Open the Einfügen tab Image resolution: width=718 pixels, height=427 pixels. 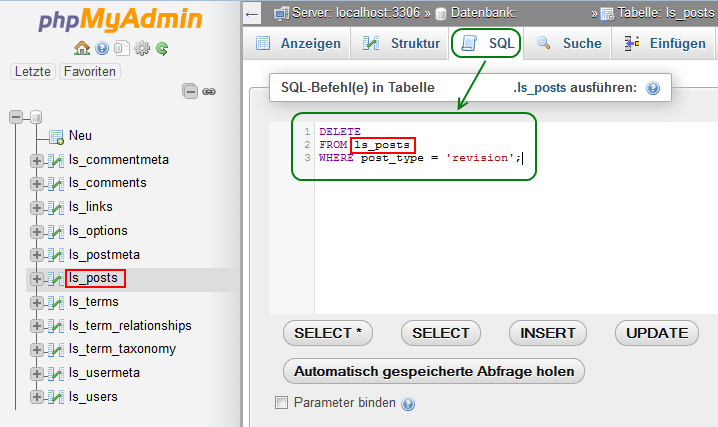pos(664,43)
